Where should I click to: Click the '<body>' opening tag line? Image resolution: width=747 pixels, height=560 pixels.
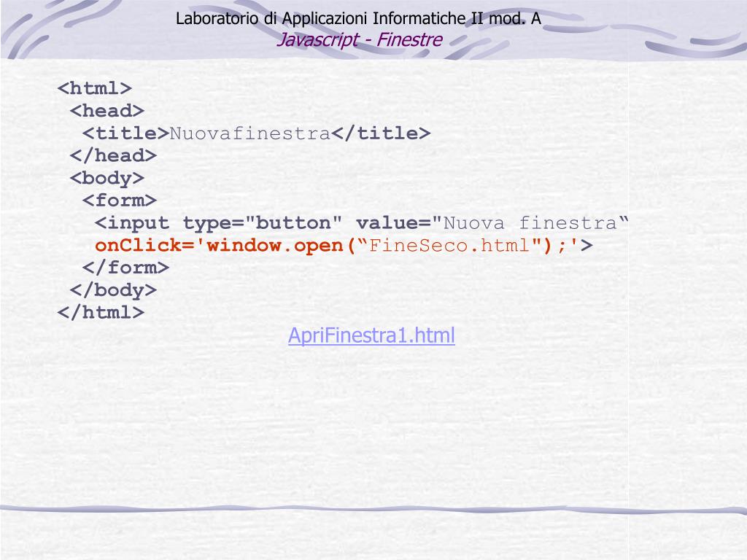[x=107, y=179]
